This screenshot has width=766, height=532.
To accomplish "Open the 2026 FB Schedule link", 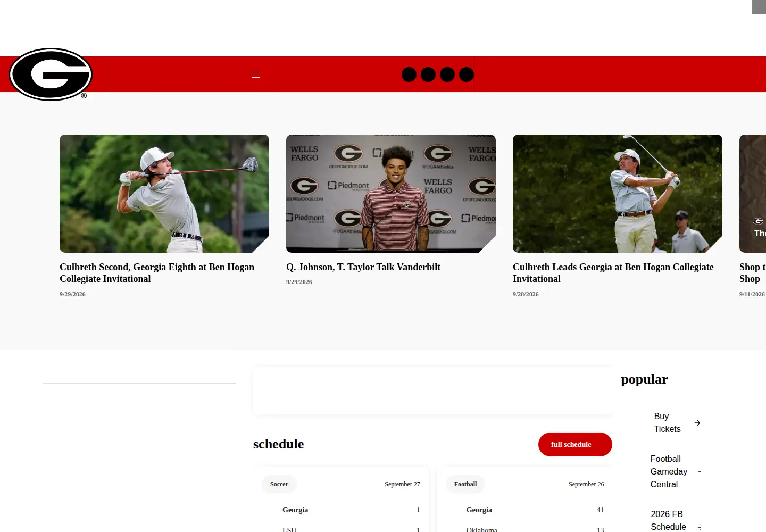I will pyautogui.click(x=668, y=520).
